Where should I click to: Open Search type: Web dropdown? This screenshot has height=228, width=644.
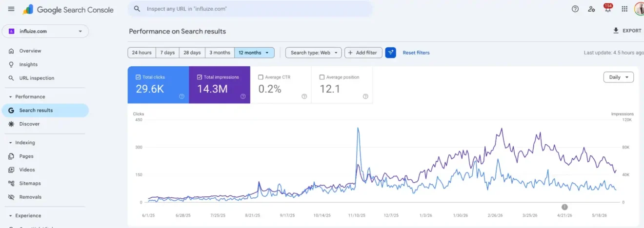[313, 53]
